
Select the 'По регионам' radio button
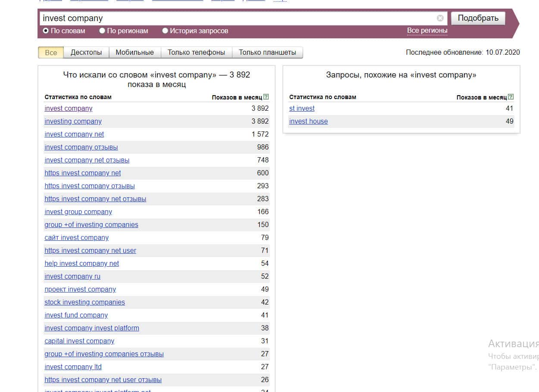(102, 31)
